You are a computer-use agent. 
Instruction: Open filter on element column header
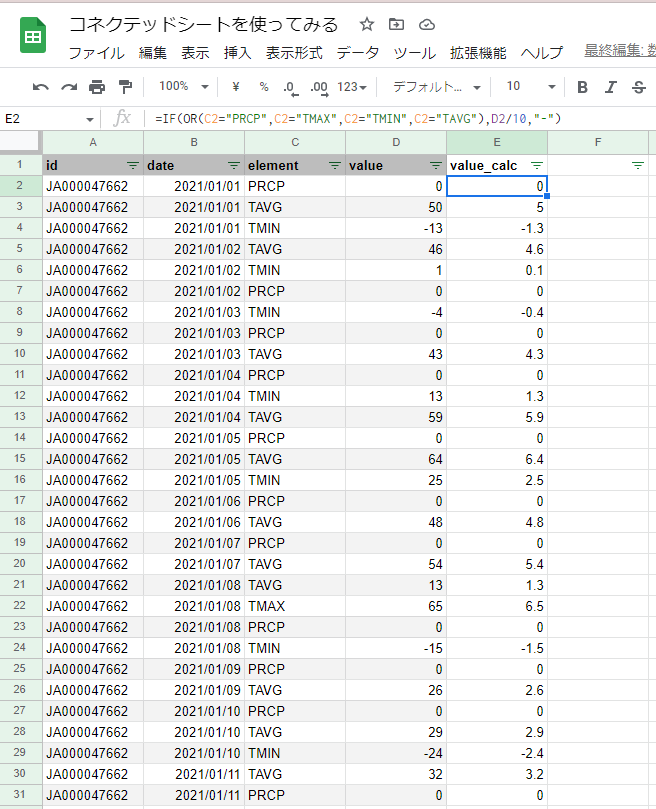(x=334, y=166)
